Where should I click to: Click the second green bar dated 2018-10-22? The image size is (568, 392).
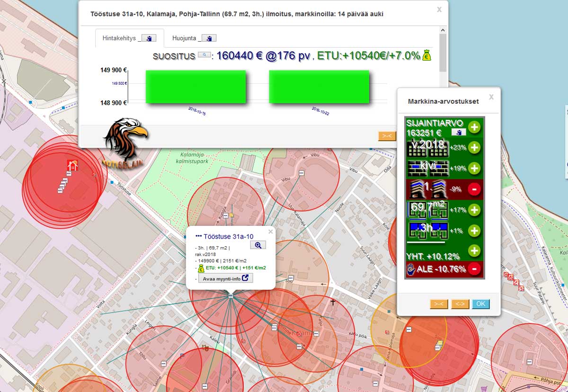[319, 87]
